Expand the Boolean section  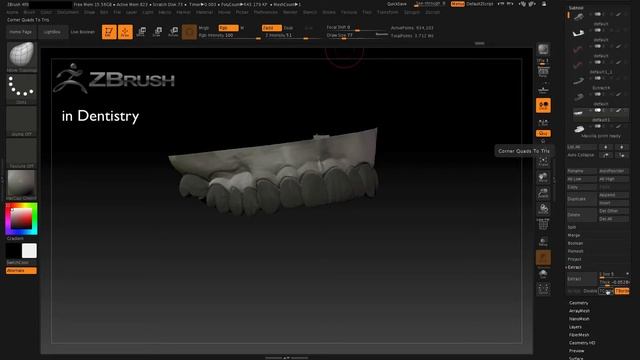tap(575, 243)
